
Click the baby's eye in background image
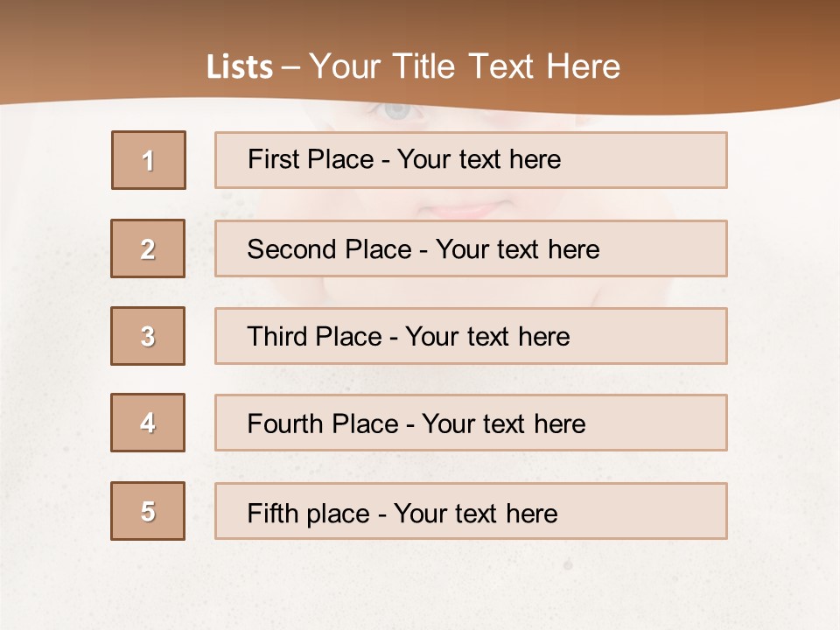(396, 111)
